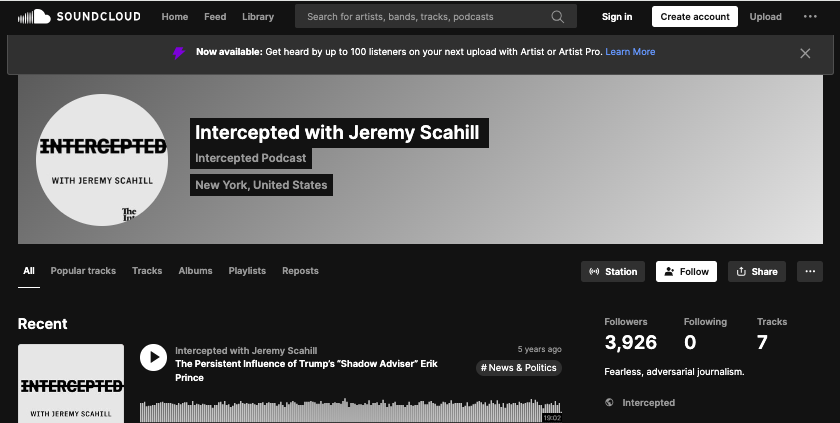
Task: Open the Intercepted profile avatar image
Action: [102, 160]
